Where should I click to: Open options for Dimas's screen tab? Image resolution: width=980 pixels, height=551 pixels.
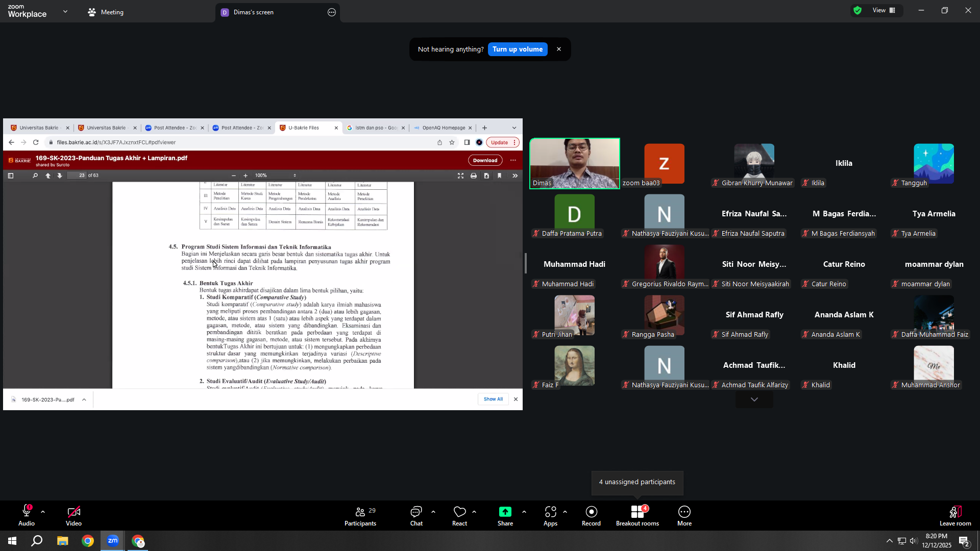332,12
